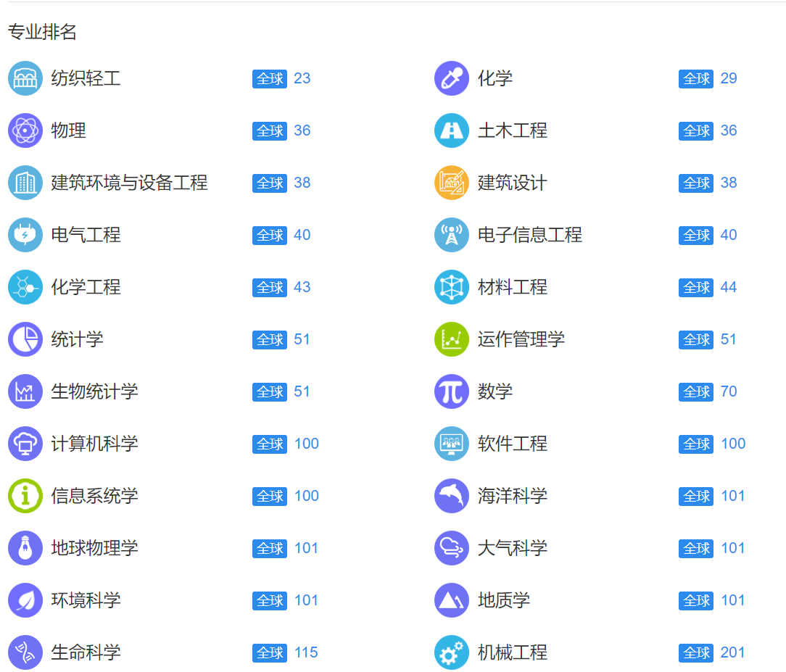Click the 纺织轻工 subject icon
This screenshot has width=786, height=672.
point(25,78)
